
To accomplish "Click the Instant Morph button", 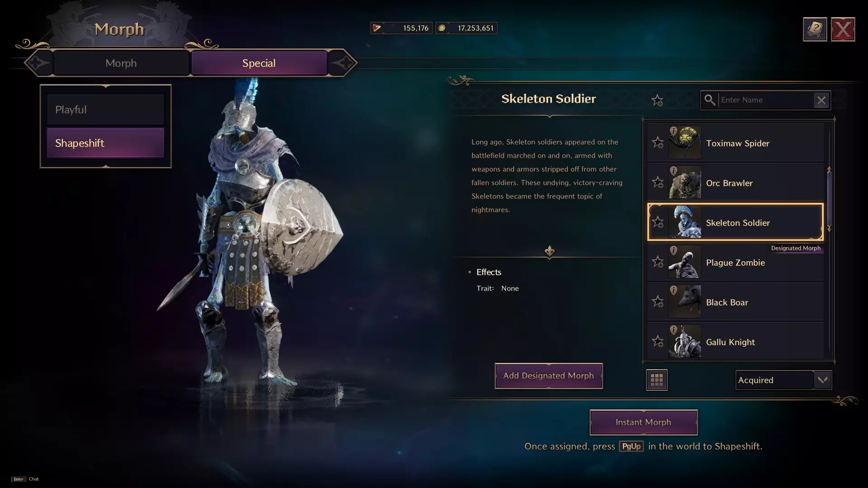I will point(643,422).
